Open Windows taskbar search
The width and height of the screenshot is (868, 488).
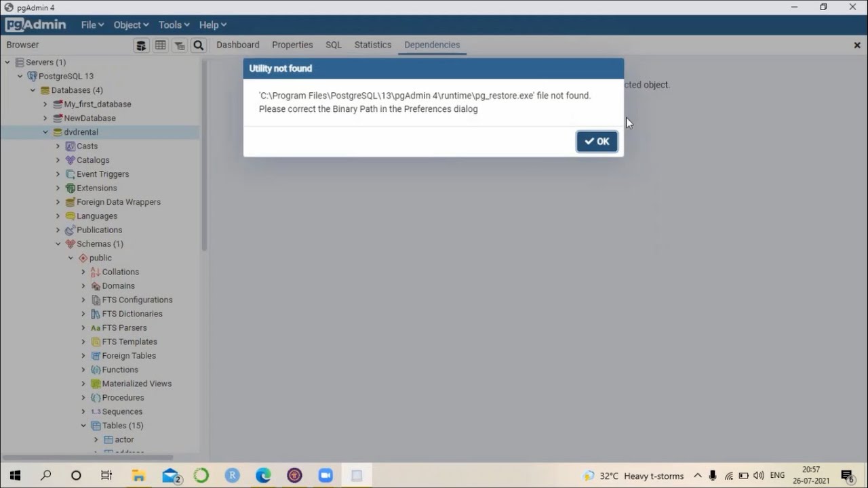click(45, 476)
